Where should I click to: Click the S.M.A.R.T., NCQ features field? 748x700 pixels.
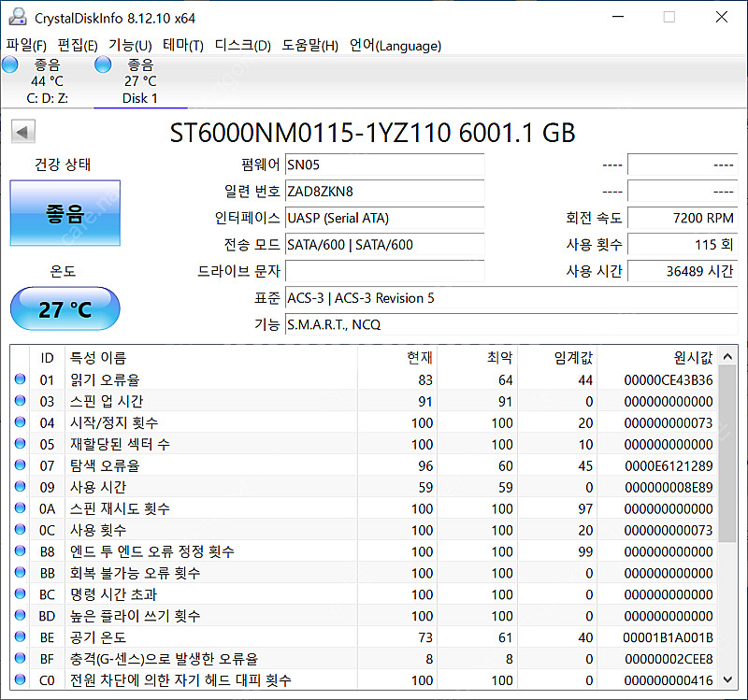click(511, 324)
